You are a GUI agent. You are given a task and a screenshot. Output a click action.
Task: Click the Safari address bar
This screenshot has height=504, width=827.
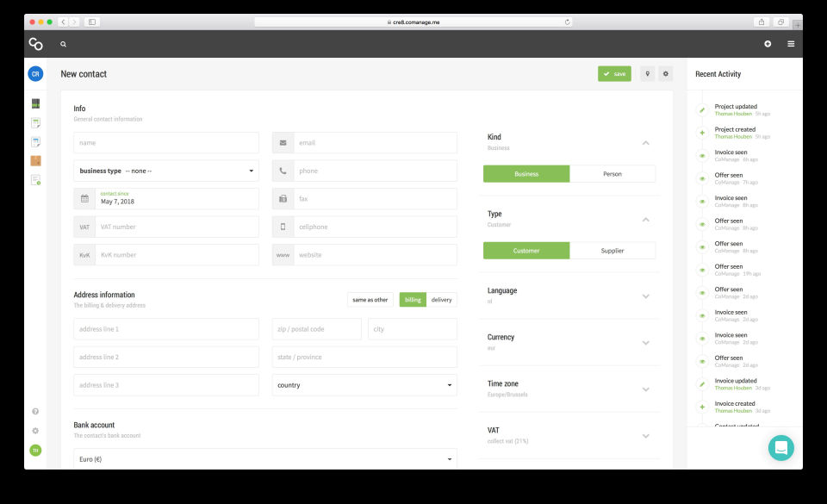pyautogui.click(x=413, y=22)
